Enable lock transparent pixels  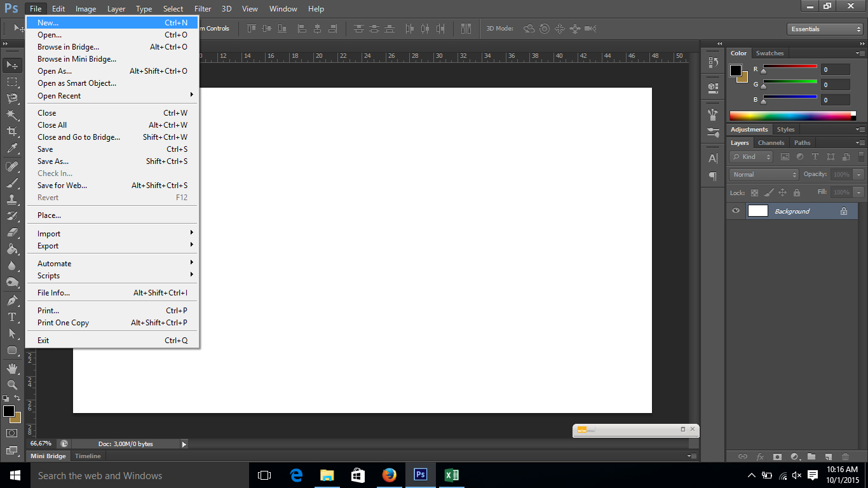[x=755, y=192]
